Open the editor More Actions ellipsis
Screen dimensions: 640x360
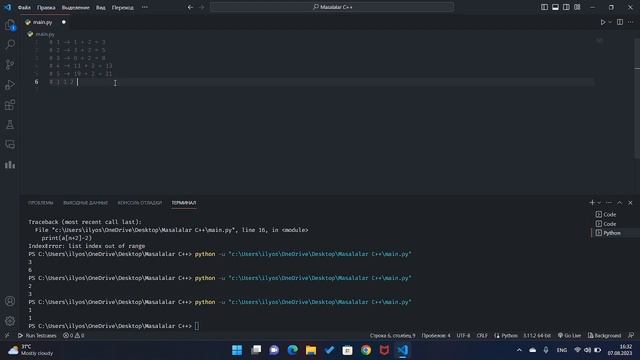point(631,22)
